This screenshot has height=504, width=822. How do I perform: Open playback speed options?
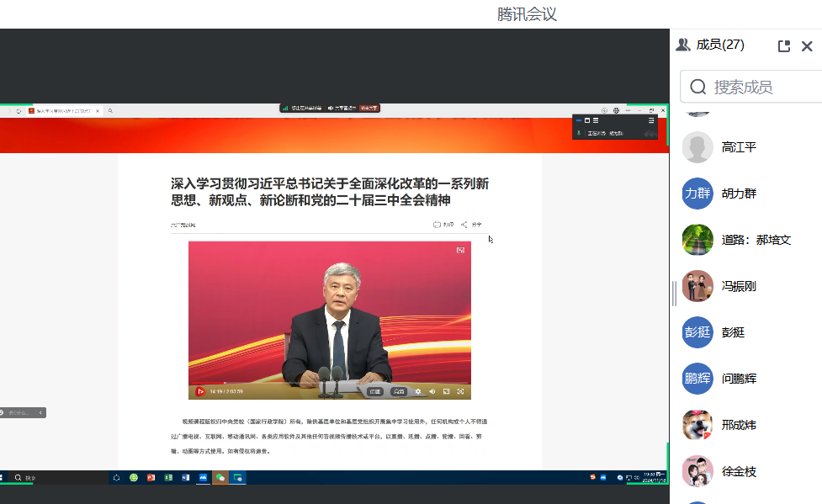pyautogui.click(x=375, y=391)
